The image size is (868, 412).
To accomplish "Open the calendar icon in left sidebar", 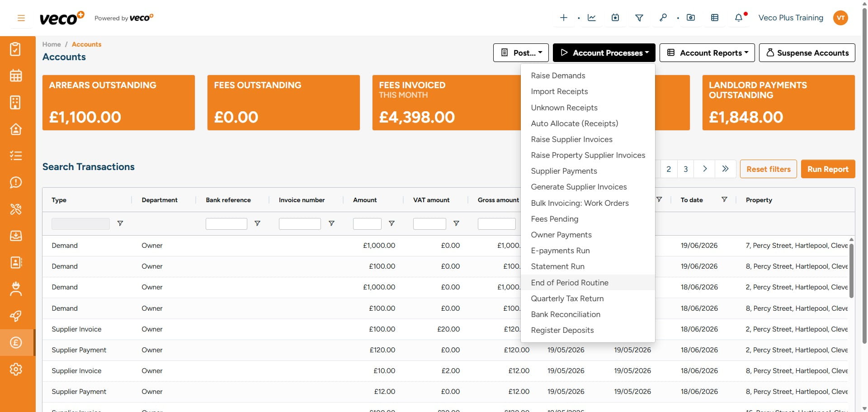I will 16,76.
